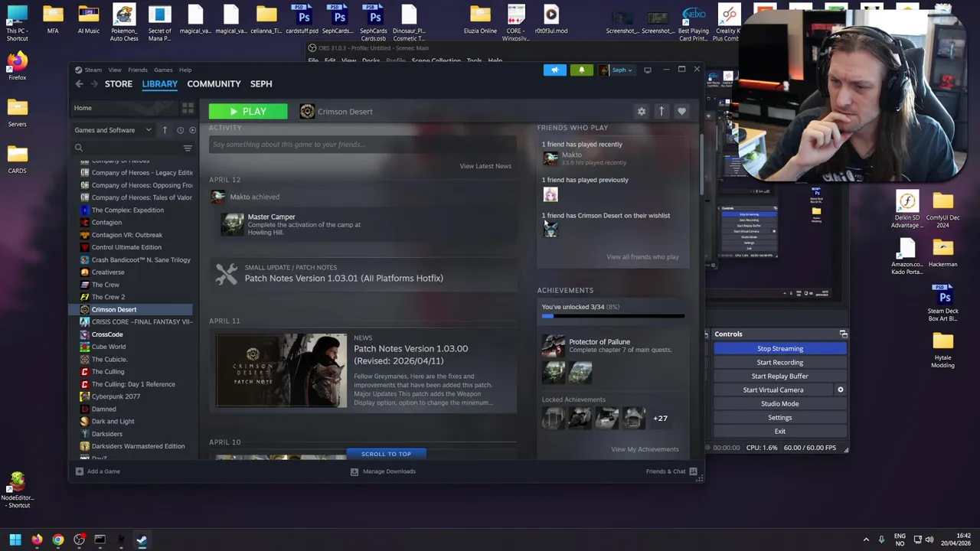Click +27 locked achievements count
Viewport: 980px width, 551px height.
[660, 419]
